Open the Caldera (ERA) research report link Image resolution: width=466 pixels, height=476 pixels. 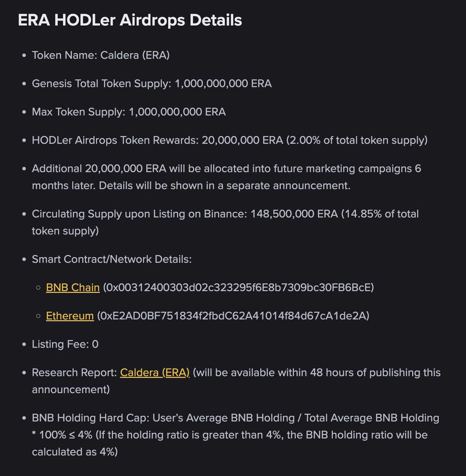(x=155, y=372)
